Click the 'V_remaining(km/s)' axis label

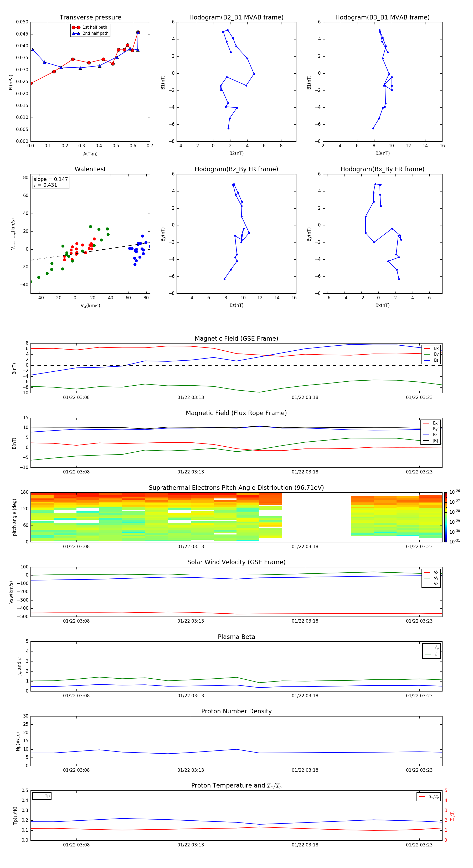click(x=13, y=234)
